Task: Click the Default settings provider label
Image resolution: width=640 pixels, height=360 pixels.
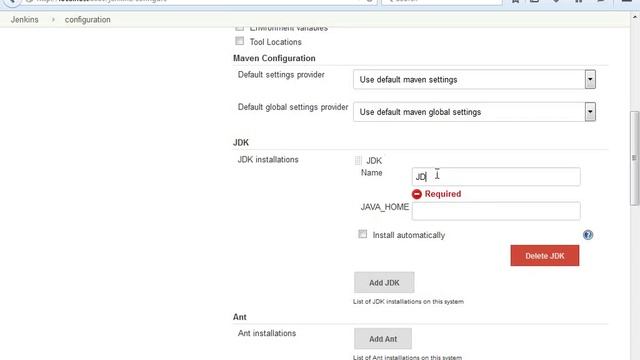Action: click(x=281, y=75)
